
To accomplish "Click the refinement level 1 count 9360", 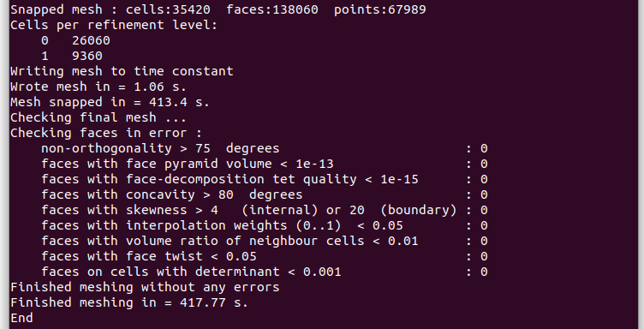I will [87, 56].
